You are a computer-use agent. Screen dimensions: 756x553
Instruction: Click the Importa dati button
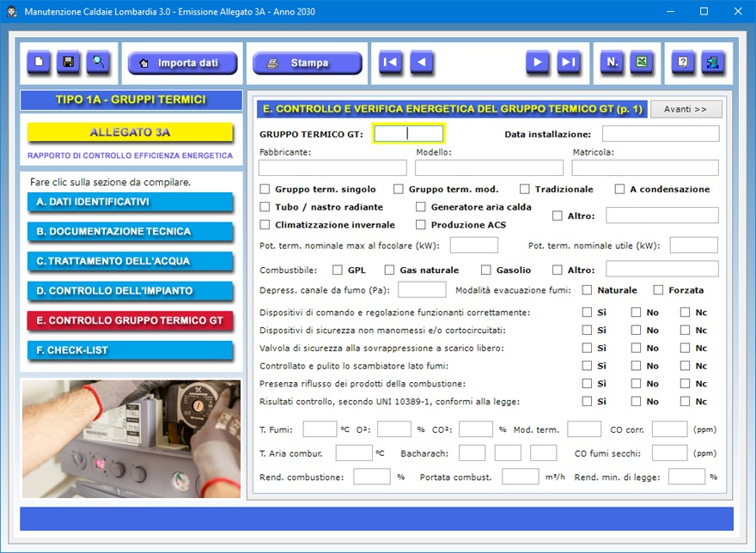click(x=182, y=64)
